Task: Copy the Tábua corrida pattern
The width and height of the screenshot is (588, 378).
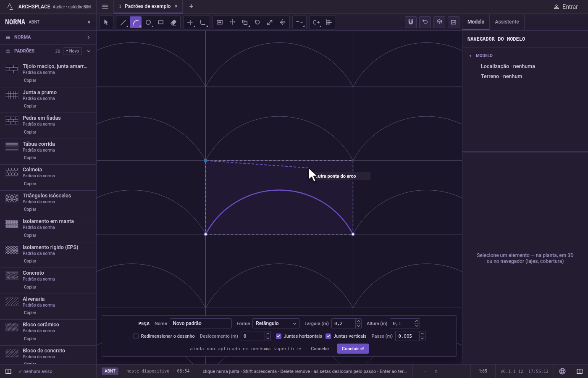Action: coord(30,158)
